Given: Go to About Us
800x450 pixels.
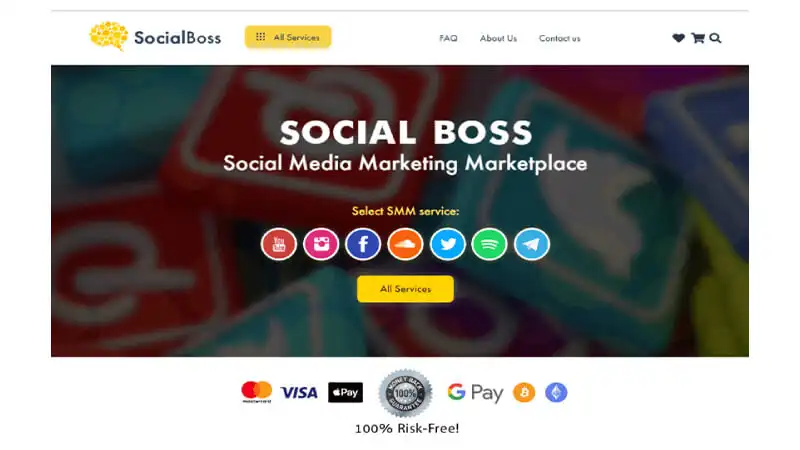Looking at the screenshot, I should click(498, 38).
